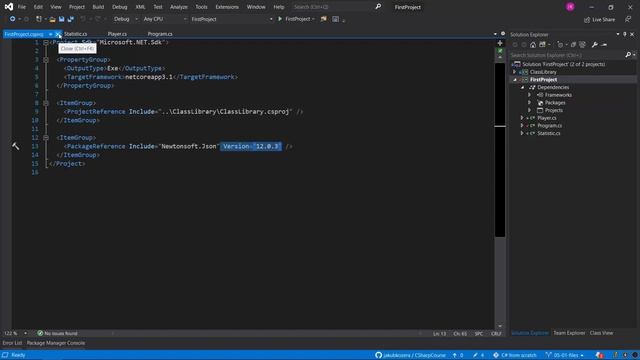Click the Solution Explorer search magnifier icon
Screen dimensions: 640x360
(x=628, y=55)
